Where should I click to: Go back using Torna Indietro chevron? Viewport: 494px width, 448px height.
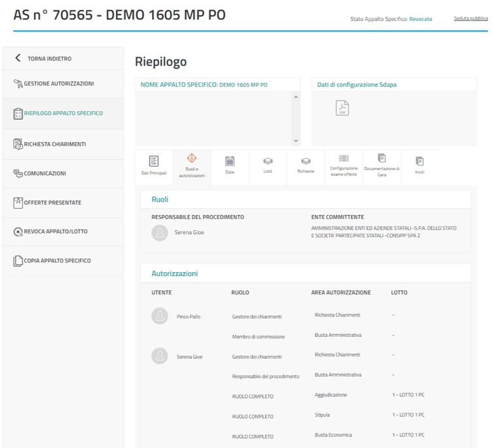18,58
